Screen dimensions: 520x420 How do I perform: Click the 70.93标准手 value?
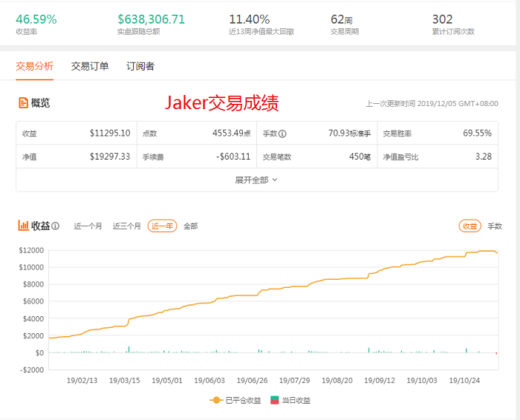click(350, 133)
